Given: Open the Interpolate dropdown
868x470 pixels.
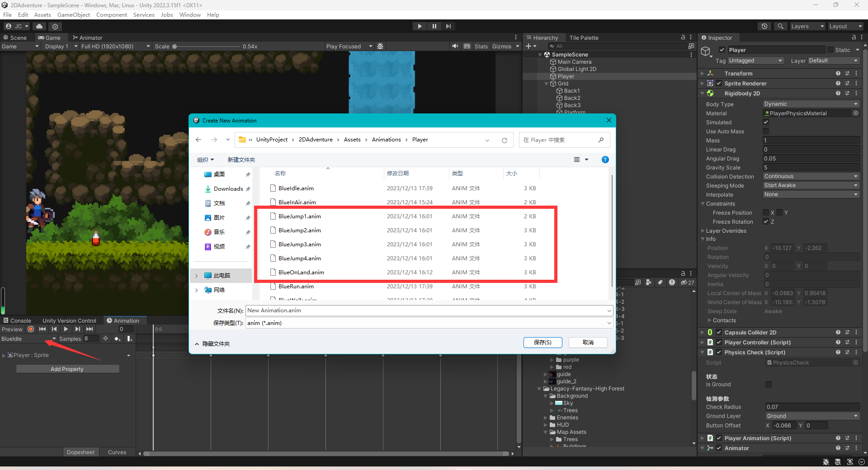Looking at the screenshot, I should click(811, 194).
